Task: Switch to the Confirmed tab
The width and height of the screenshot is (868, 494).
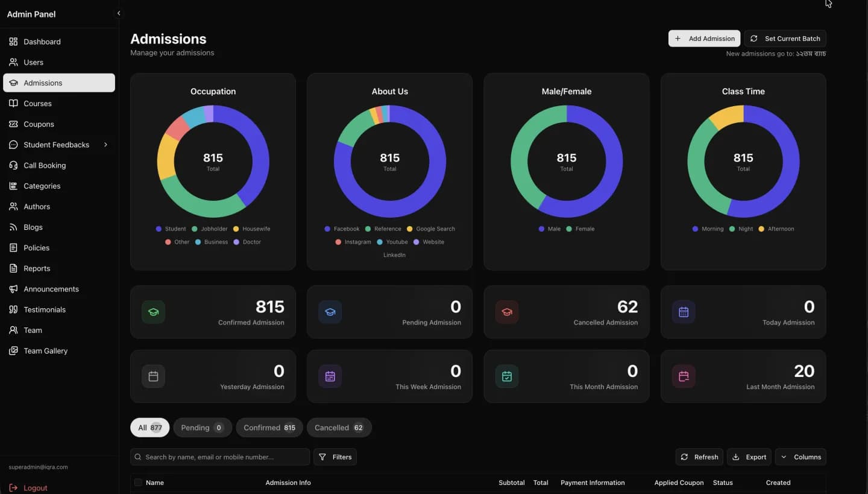Action: click(x=269, y=428)
